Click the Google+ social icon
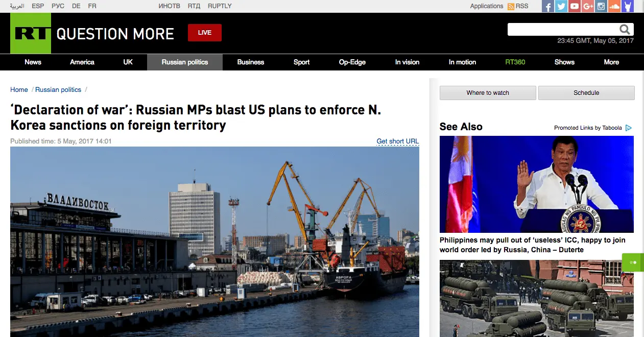The image size is (644, 337). [x=588, y=6]
